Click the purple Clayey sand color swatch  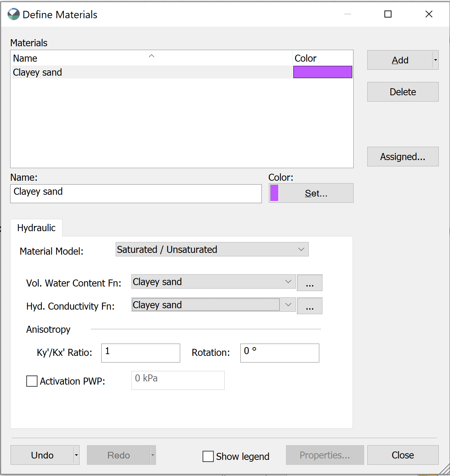coord(322,72)
